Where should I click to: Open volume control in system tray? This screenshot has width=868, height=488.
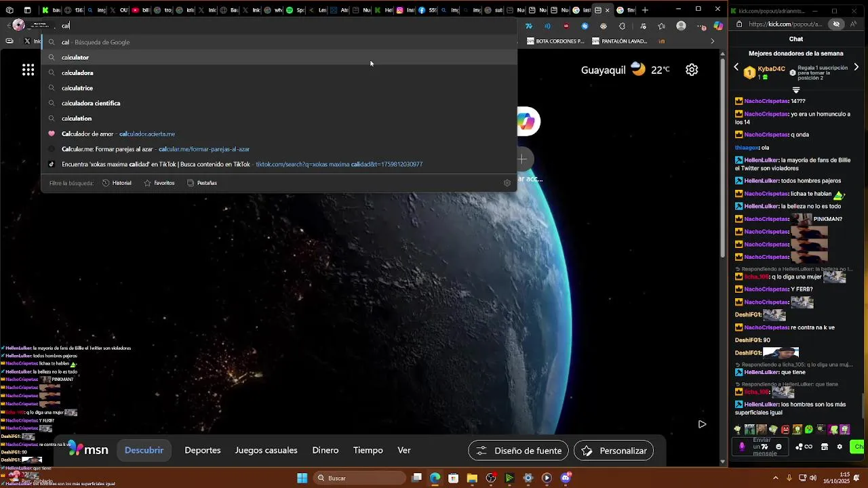point(812,478)
